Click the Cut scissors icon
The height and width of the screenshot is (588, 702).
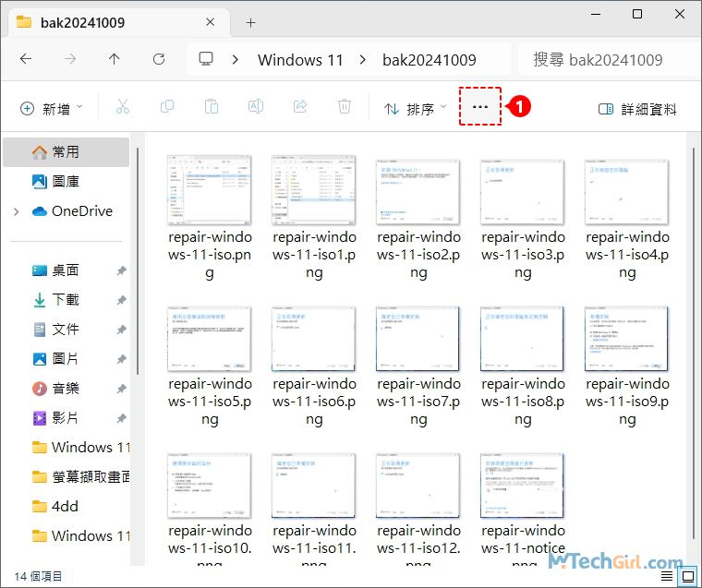click(123, 108)
